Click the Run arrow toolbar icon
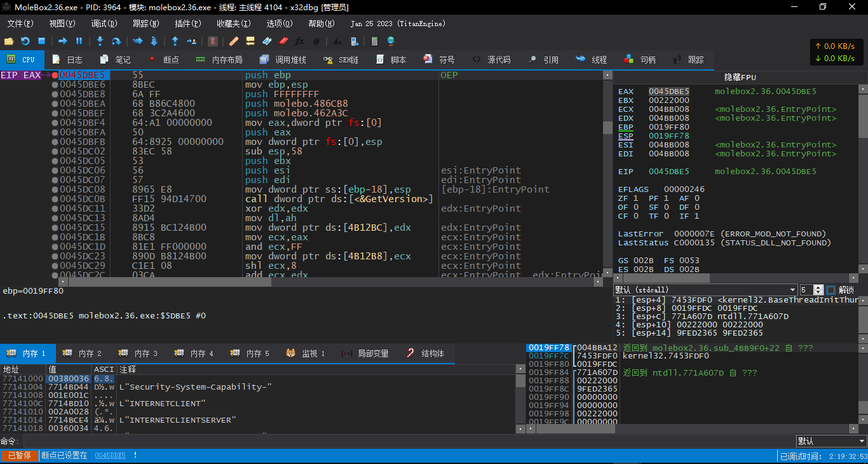Screen dimensions: 868x464 (63, 41)
